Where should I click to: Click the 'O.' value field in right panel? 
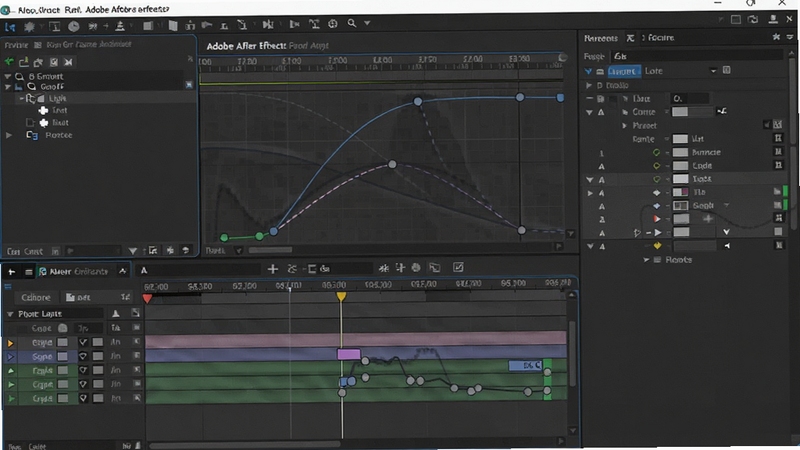tap(690, 98)
